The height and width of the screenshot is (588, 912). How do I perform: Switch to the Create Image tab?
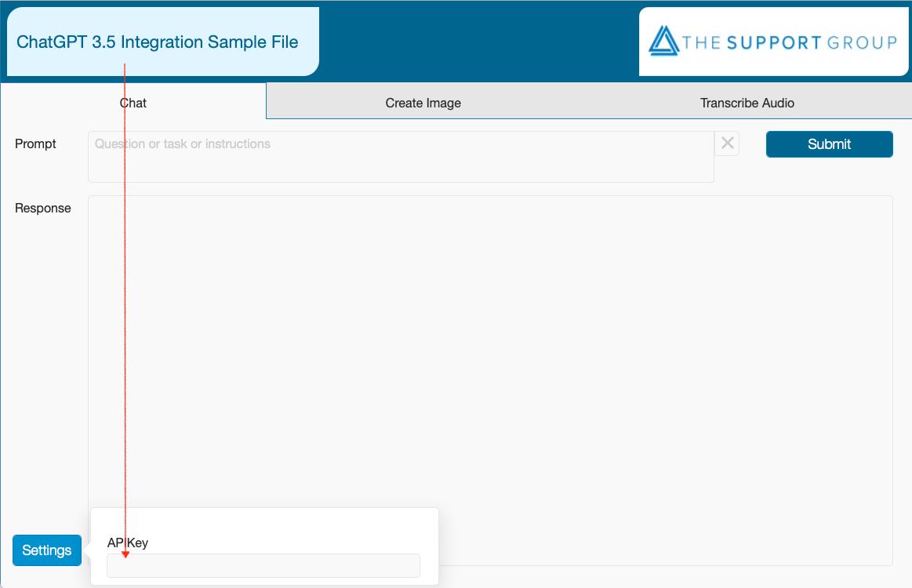(x=423, y=102)
